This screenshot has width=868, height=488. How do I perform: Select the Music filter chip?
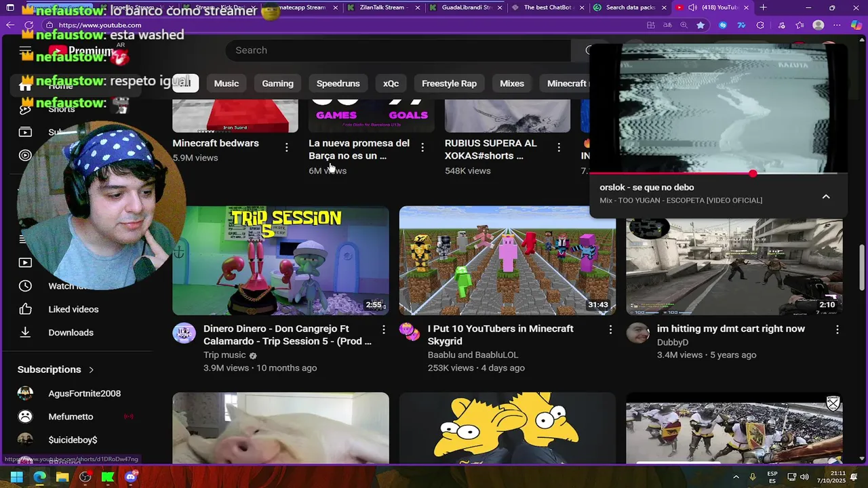point(226,83)
